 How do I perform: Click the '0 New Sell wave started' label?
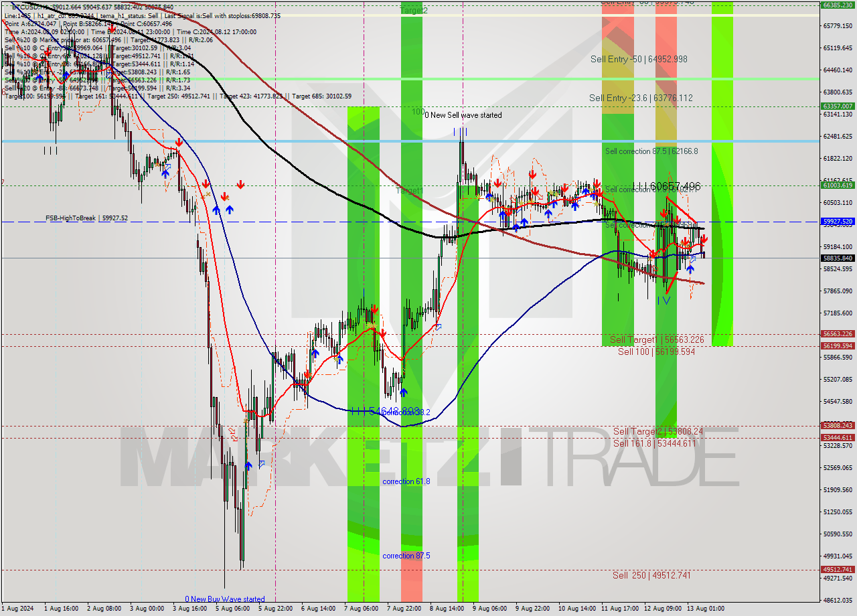463,115
